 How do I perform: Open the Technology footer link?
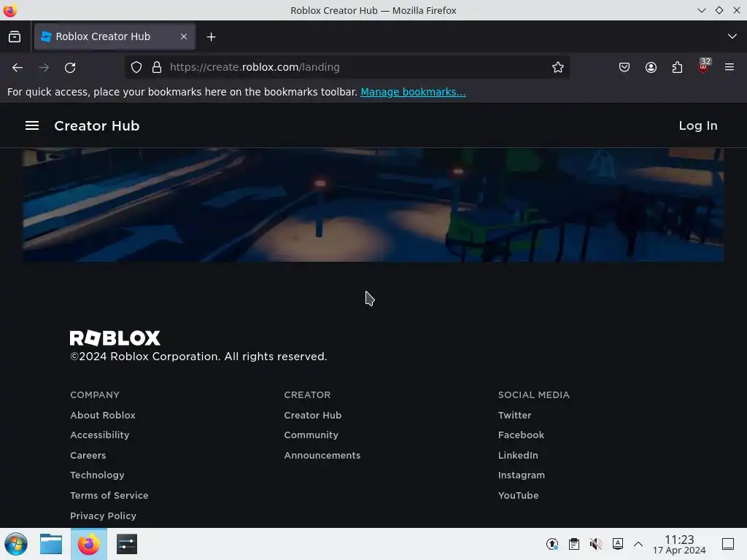(97, 475)
